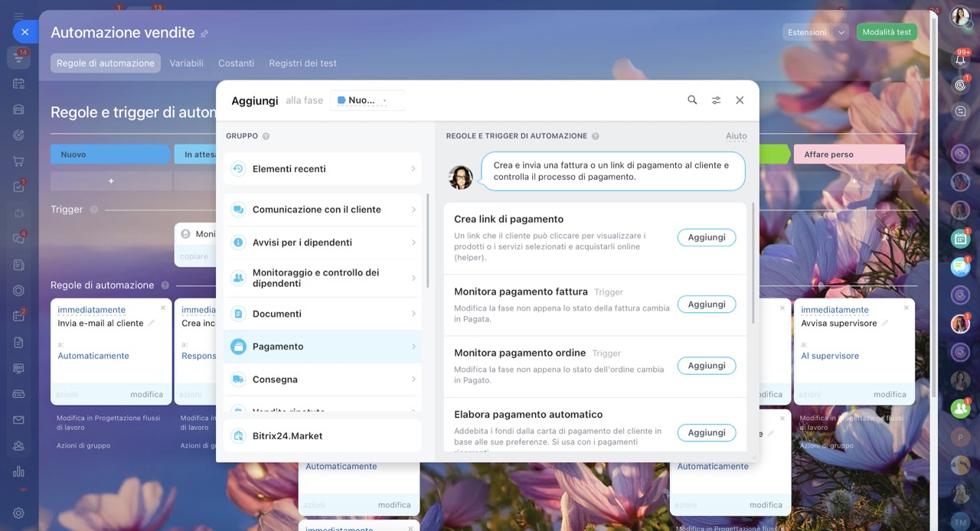
Task: Add Elabora pagamento automatico rule
Action: (x=707, y=432)
